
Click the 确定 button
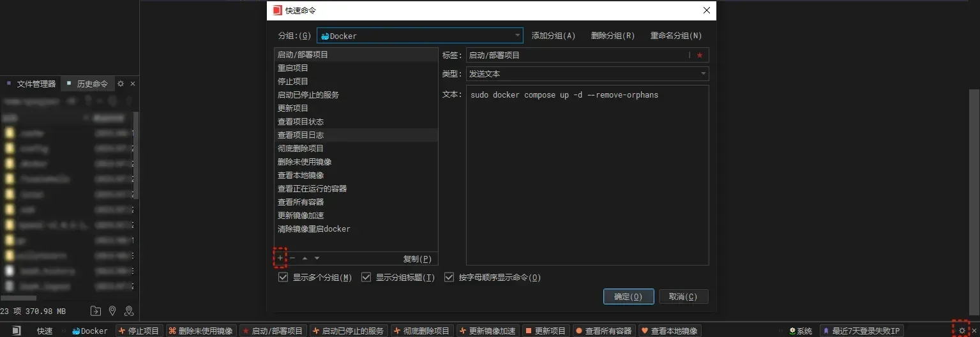pos(628,297)
